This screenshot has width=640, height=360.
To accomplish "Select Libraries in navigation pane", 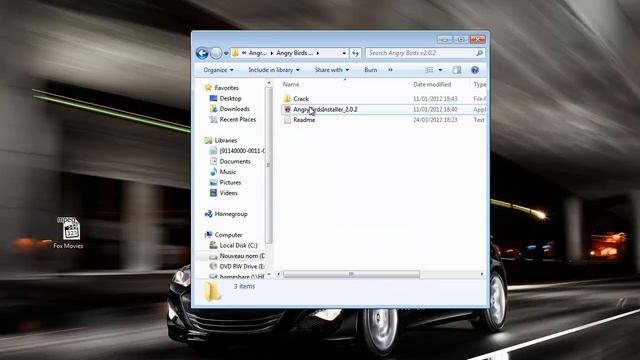I will coord(226,140).
